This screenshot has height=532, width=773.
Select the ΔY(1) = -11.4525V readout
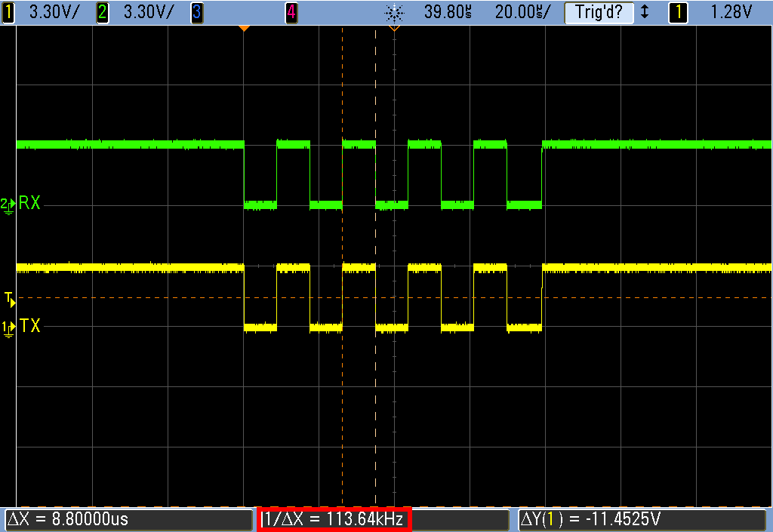(643, 520)
